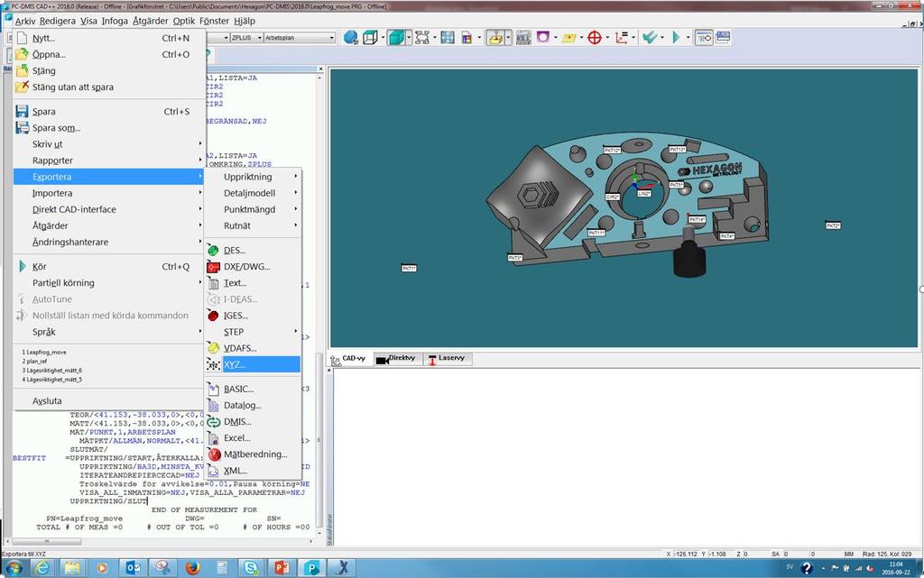Screen dimensions: 924x578
Task: Click the last window-layout icon in toolbar
Action: pos(723,38)
